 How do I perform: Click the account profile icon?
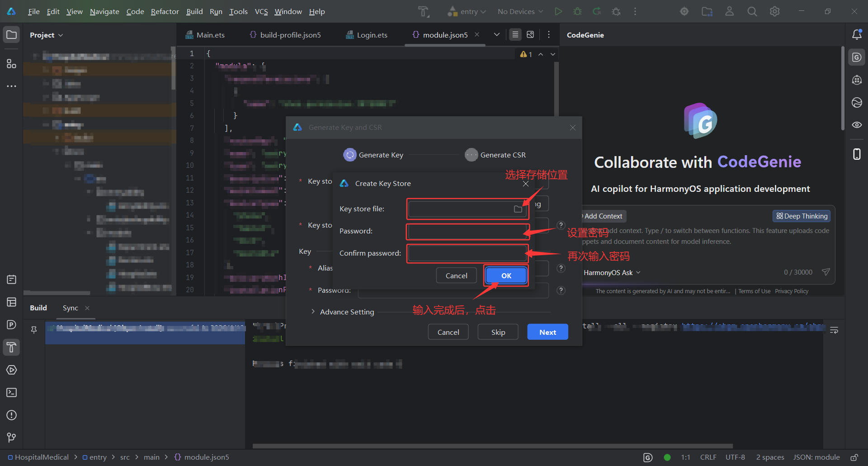tap(729, 11)
